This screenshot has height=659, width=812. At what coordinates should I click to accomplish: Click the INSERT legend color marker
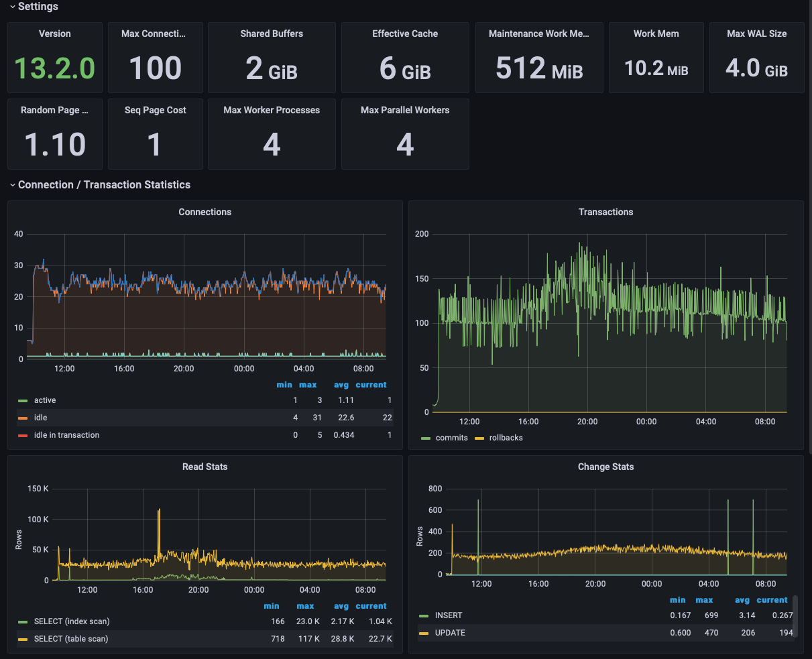[x=424, y=615]
